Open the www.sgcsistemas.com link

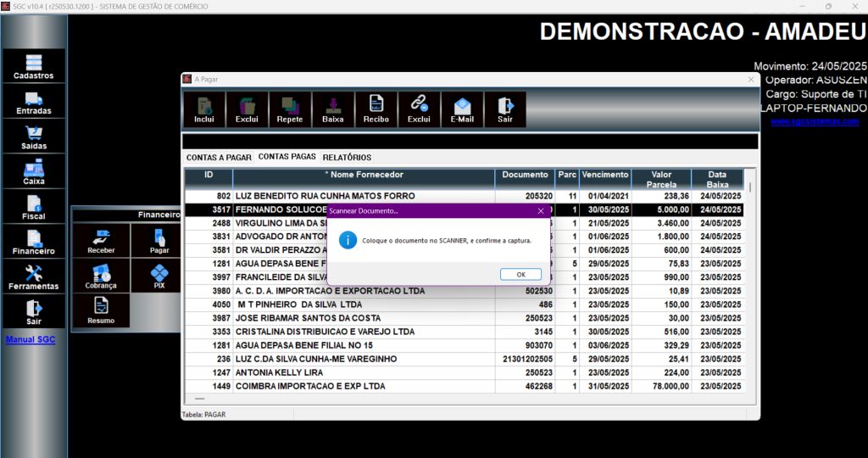coord(815,120)
